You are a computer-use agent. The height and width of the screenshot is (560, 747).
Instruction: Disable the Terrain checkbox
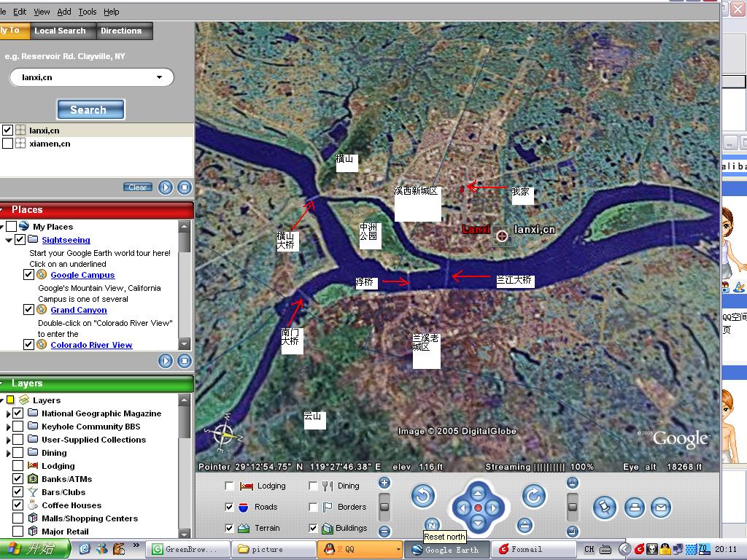[229, 528]
